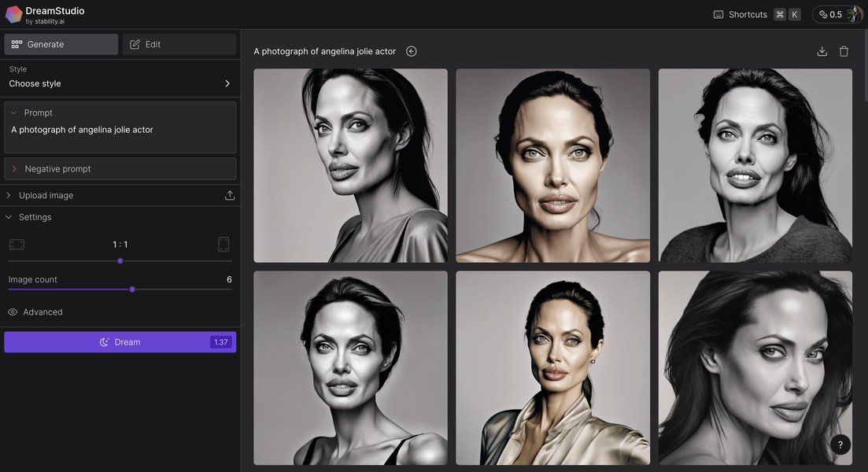Reuse prompt via arrow icon beside title
Viewport: 868px width, 472px height.
click(412, 51)
